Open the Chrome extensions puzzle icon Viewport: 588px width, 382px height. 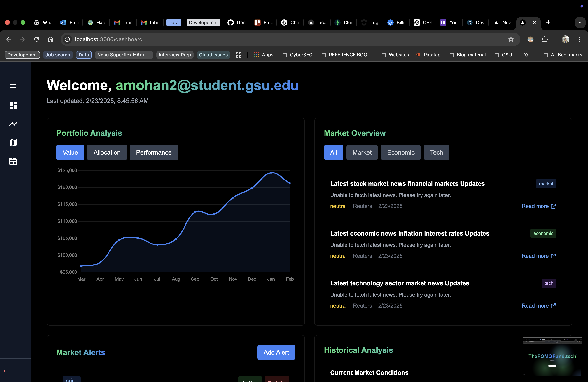[x=544, y=39]
